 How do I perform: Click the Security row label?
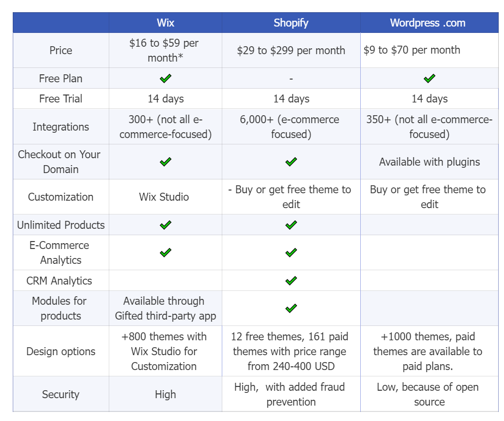(61, 394)
